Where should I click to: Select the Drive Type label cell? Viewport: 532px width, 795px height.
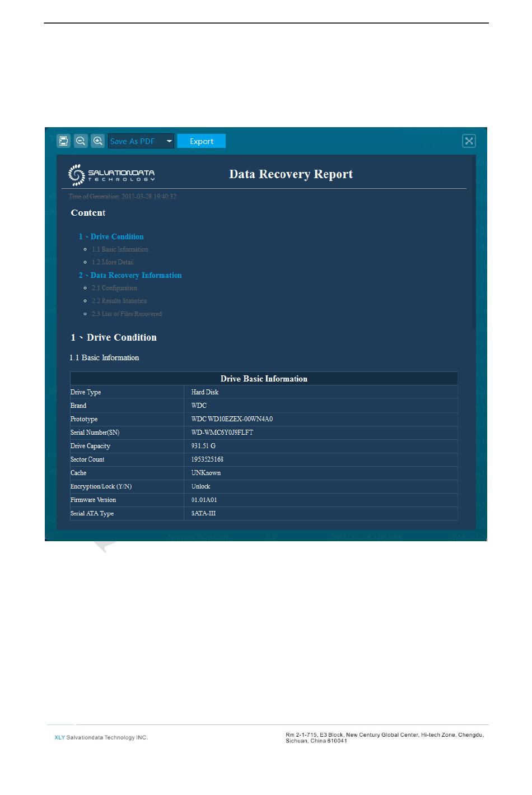tap(127, 392)
